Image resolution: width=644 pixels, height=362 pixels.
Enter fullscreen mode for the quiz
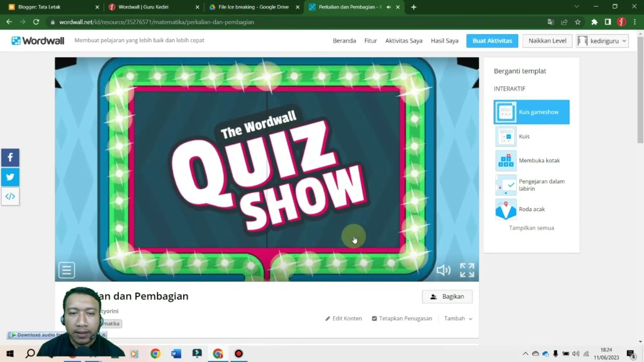467,270
